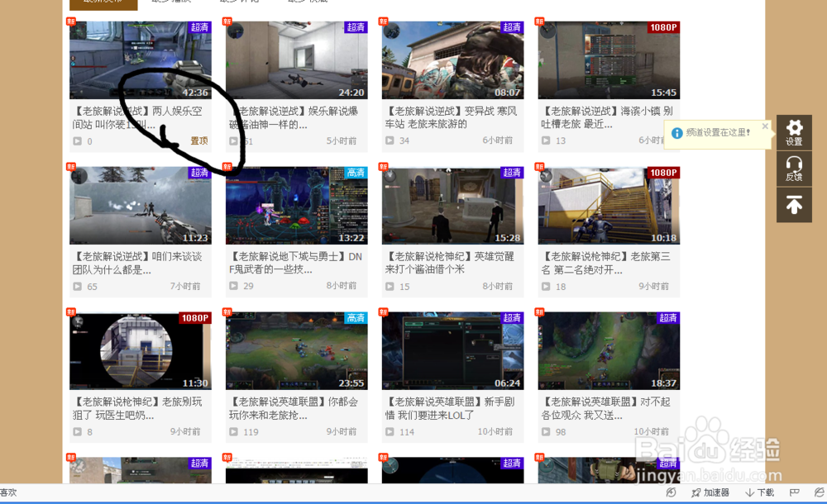Click 高清 badge on 13:22 video
Screen dimensions: 827x504
tap(356, 173)
